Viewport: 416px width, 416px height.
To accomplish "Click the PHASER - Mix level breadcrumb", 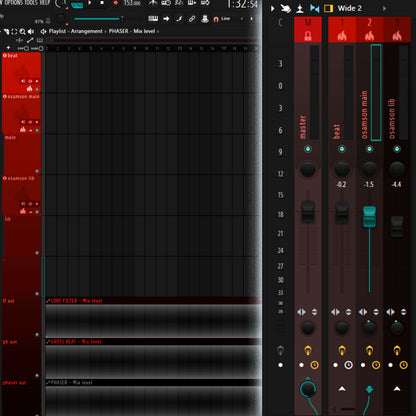I will coord(132,31).
